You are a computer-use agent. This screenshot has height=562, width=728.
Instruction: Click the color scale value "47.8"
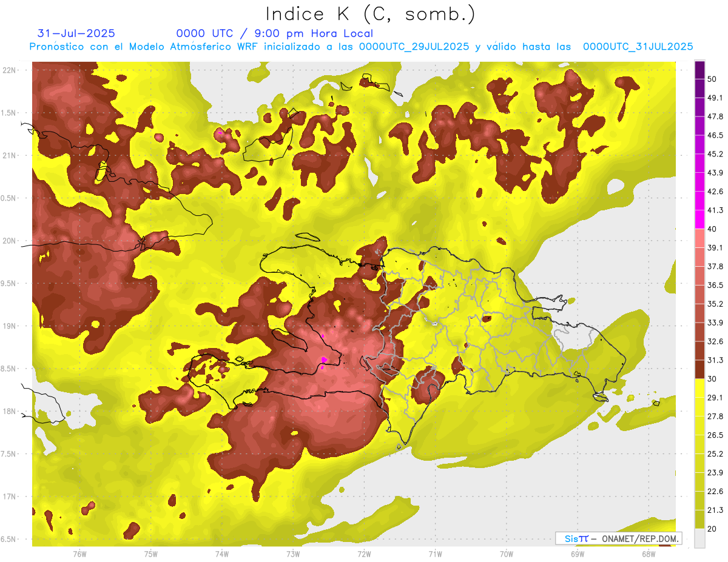pyautogui.click(x=715, y=116)
